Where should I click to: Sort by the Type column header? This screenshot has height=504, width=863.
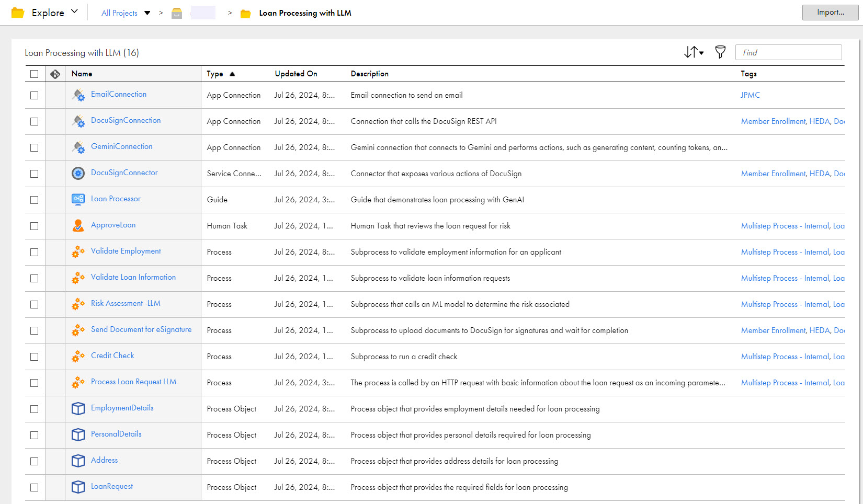[215, 74]
